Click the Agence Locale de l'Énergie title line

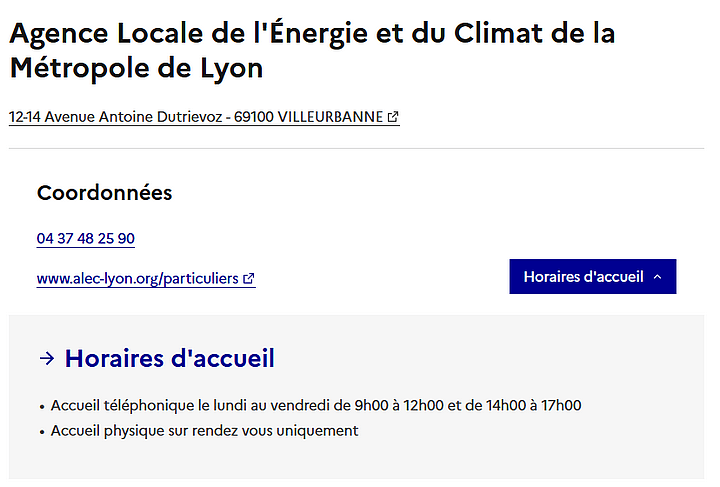coord(312,34)
